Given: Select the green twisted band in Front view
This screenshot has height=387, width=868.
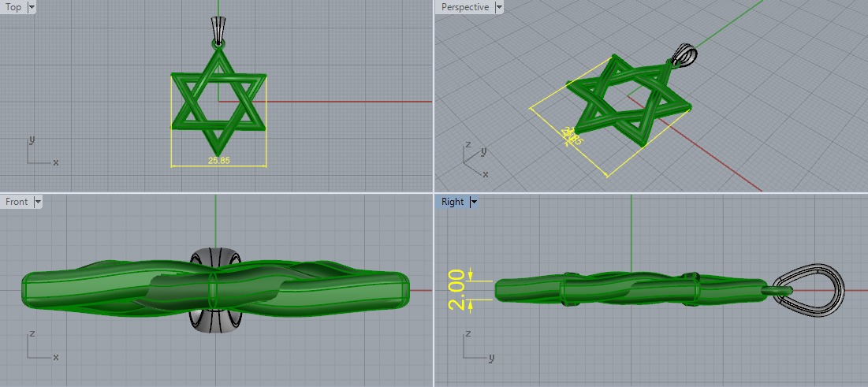Looking at the screenshot, I should pos(215,291).
